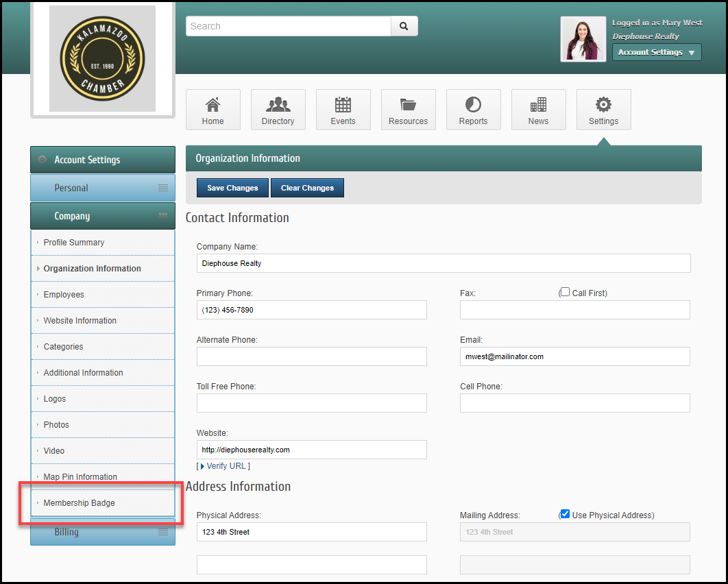The height and width of the screenshot is (584, 728).
Task: Uncheck Use Physical Address checkbox
Action: click(565, 514)
